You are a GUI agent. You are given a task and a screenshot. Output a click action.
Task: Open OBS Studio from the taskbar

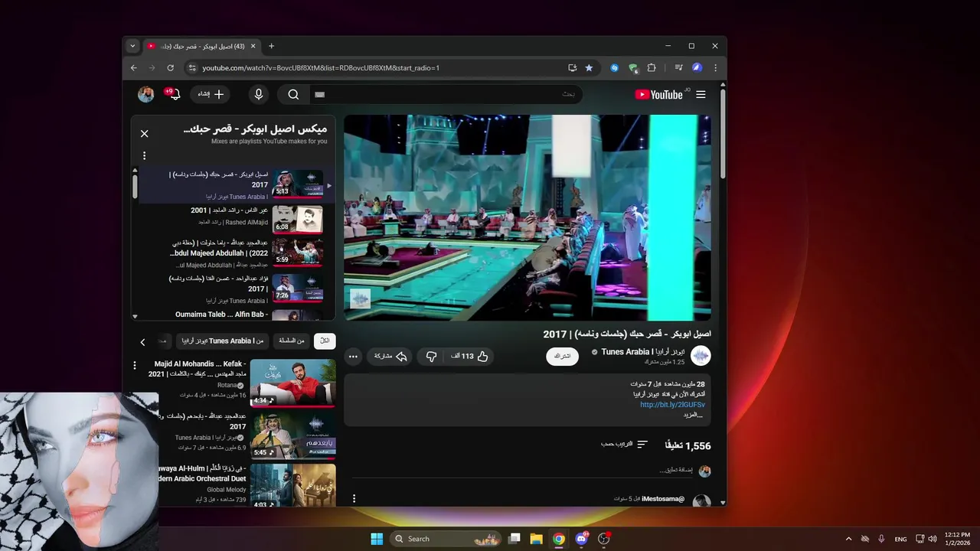(603, 539)
